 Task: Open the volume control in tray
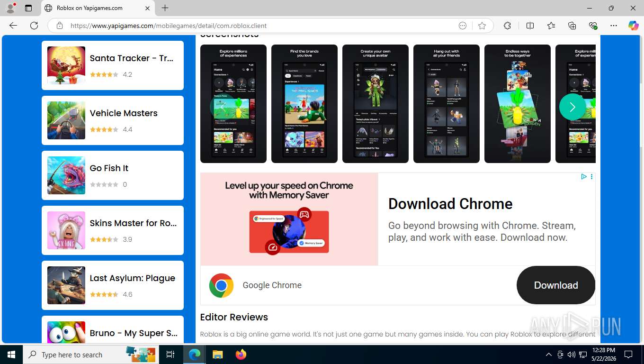coord(572,355)
